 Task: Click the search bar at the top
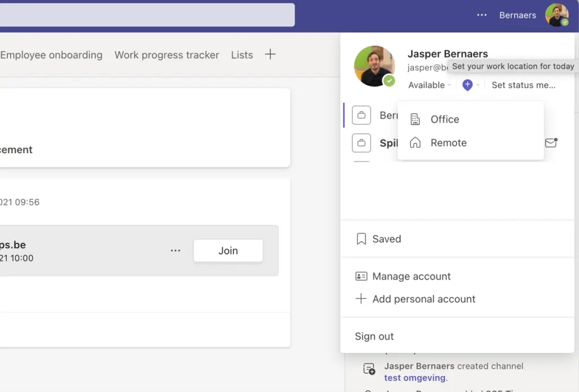click(x=148, y=15)
